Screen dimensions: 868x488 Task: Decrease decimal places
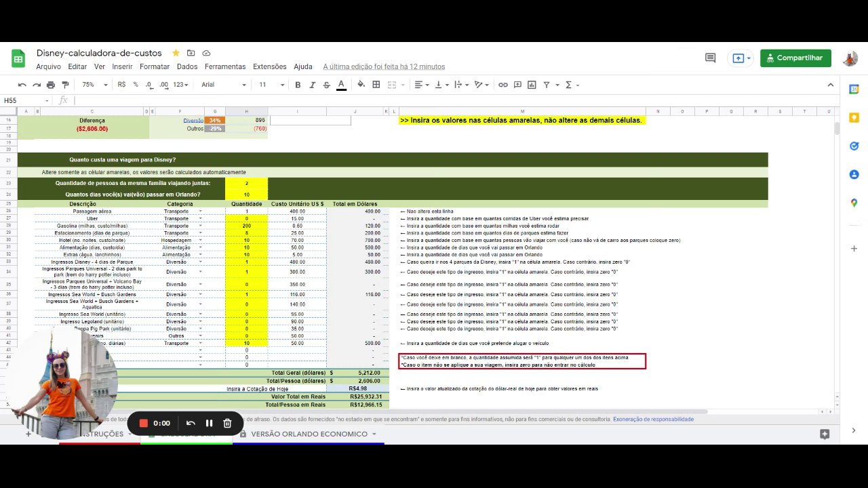pos(151,85)
